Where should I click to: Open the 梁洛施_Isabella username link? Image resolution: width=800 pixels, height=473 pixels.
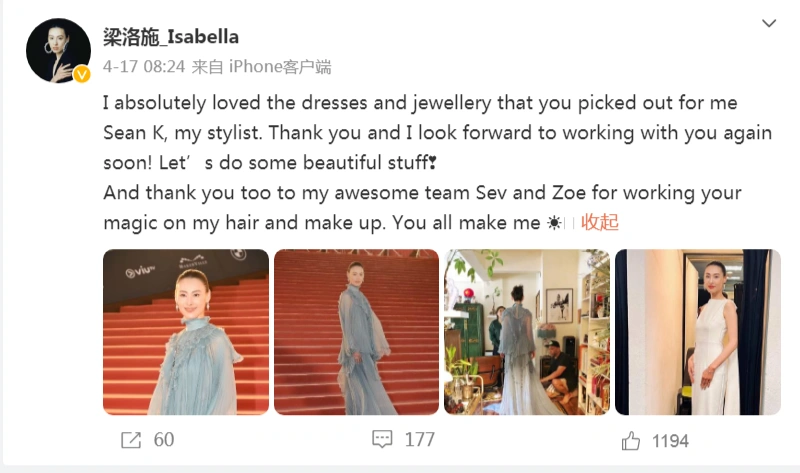[x=171, y=37]
